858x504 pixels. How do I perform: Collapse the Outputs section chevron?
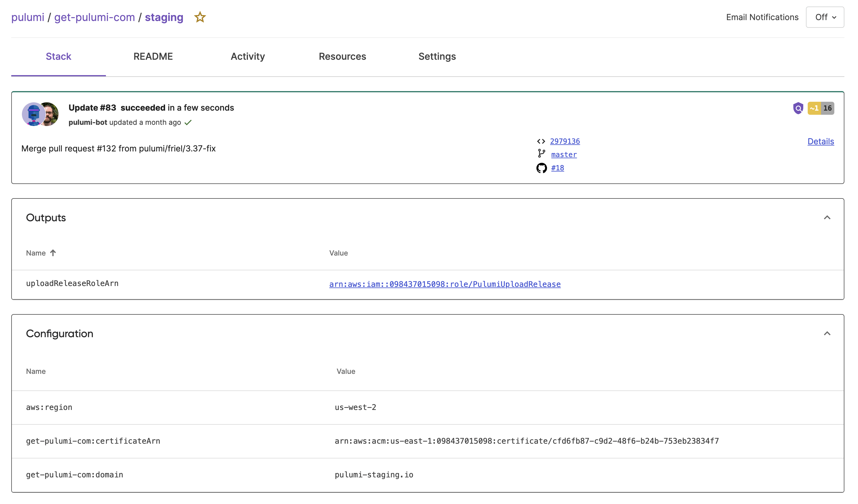pyautogui.click(x=827, y=217)
